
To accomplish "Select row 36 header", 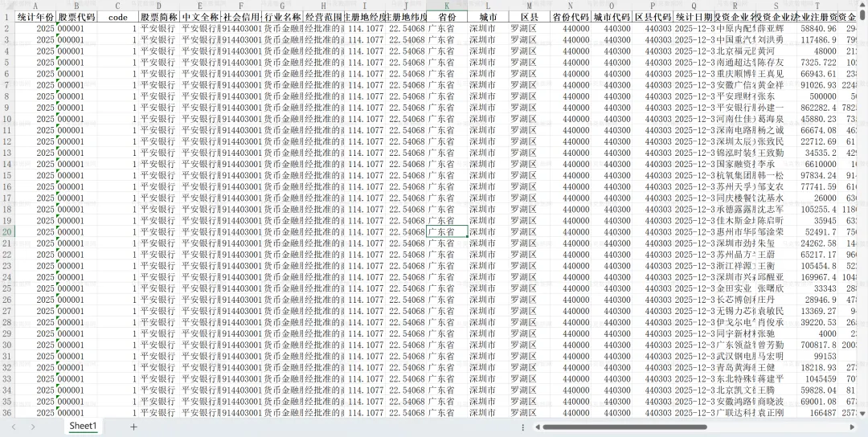I will pos(7,413).
